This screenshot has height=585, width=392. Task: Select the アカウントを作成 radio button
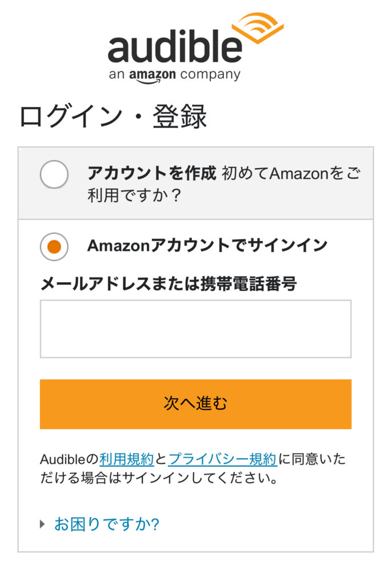pos(54,174)
